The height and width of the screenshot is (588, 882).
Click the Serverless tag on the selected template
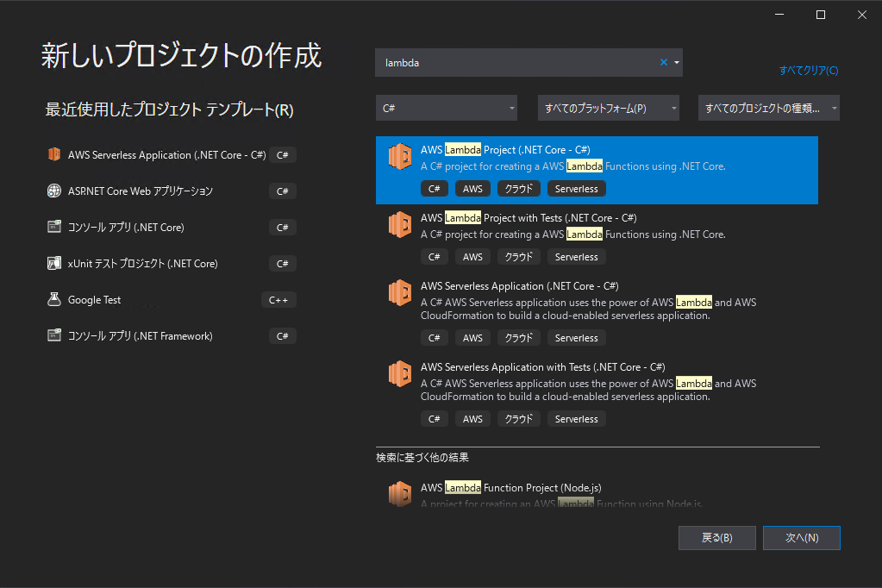tap(576, 188)
